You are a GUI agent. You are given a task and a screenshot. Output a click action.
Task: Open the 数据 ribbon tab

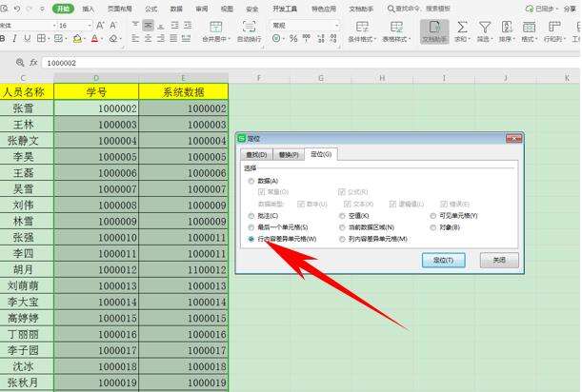pos(176,9)
